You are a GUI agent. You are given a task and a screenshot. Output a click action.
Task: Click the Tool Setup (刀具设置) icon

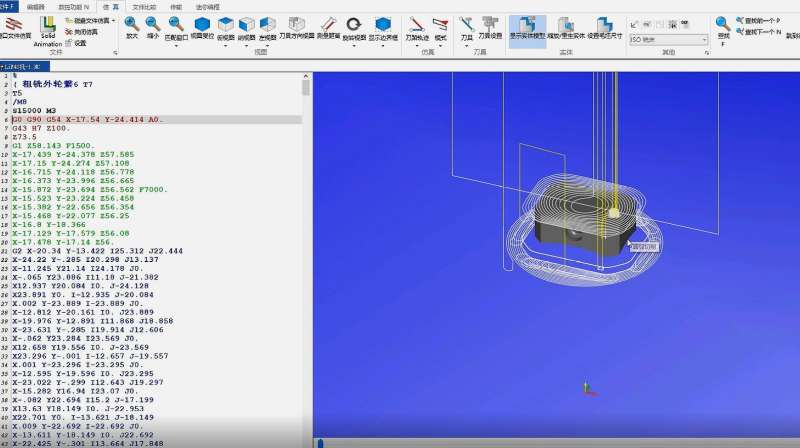pyautogui.click(x=489, y=25)
